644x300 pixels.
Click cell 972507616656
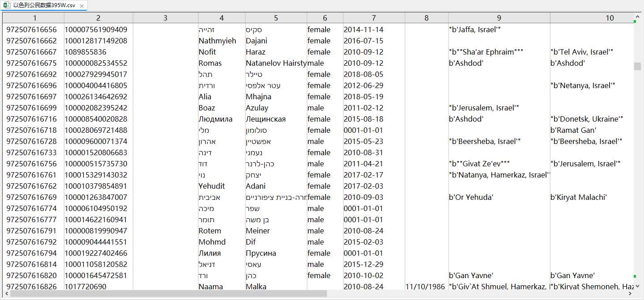(31, 30)
